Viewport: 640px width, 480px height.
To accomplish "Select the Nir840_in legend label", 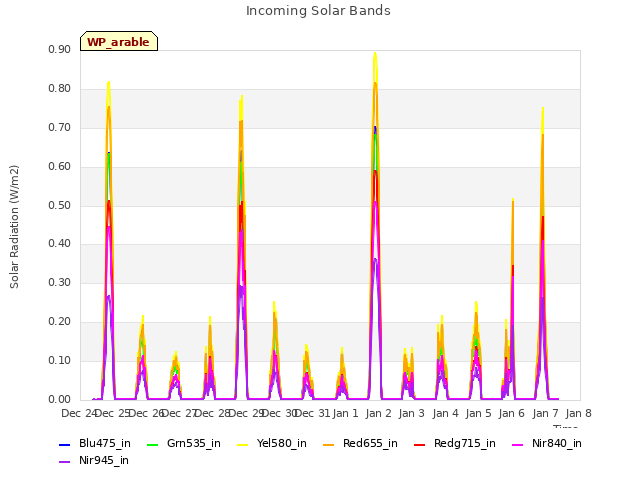I will point(557,444).
